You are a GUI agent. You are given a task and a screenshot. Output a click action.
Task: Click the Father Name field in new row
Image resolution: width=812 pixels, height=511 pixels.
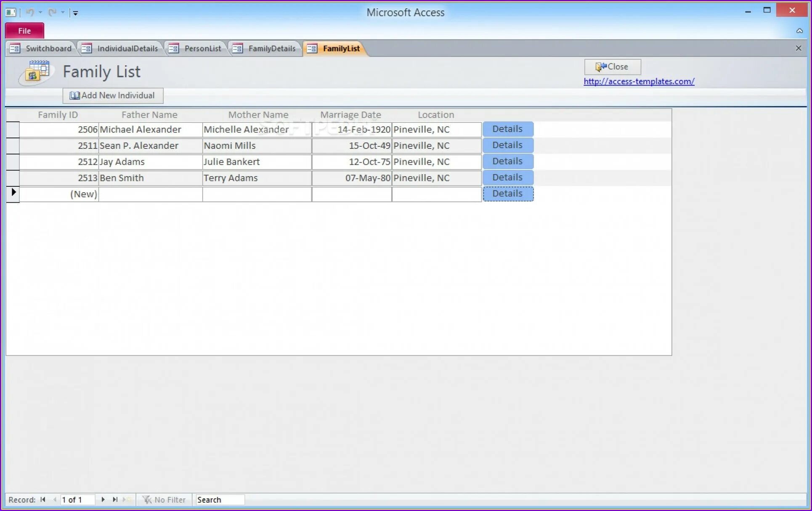pyautogui.click(x=150, y=194)
